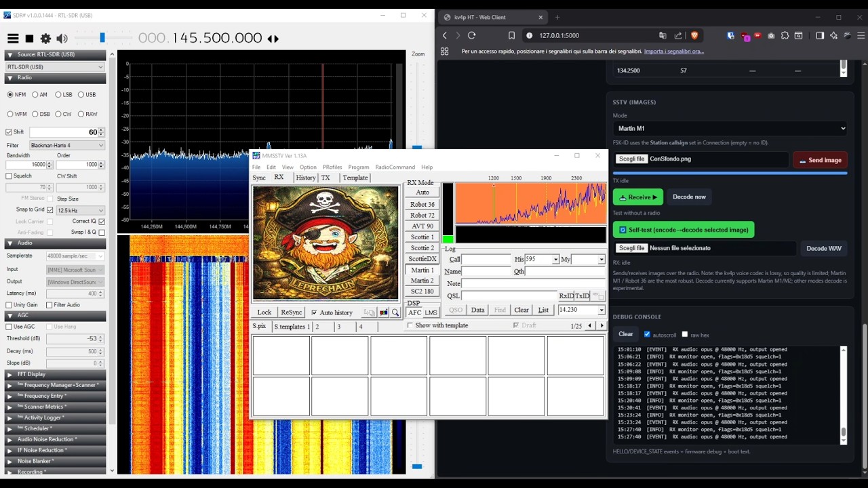Toggle the browser sidebar panel icon
868x488 pixels.
(820, 35)
